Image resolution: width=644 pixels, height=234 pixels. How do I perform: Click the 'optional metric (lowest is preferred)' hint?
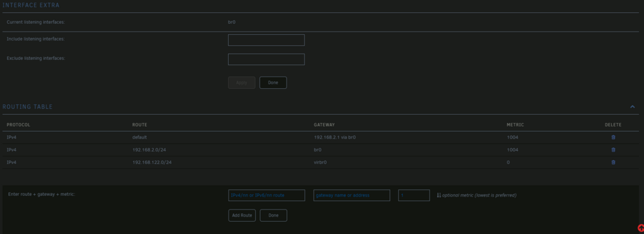click(x=479, y=195)
